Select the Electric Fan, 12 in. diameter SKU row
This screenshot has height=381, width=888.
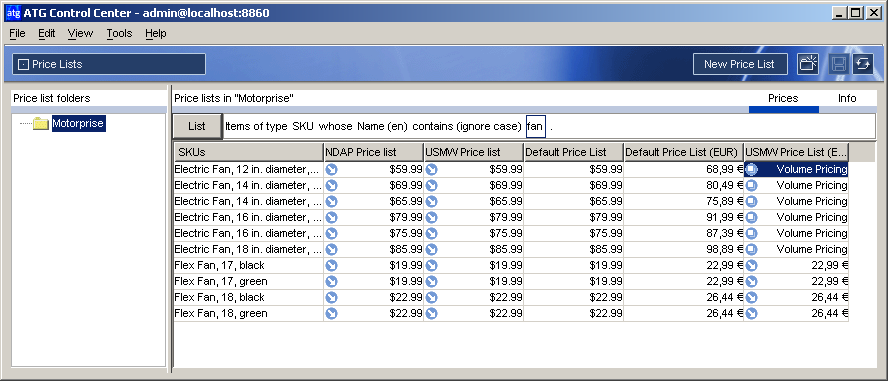pyautogui.click(x=249, y=169)
